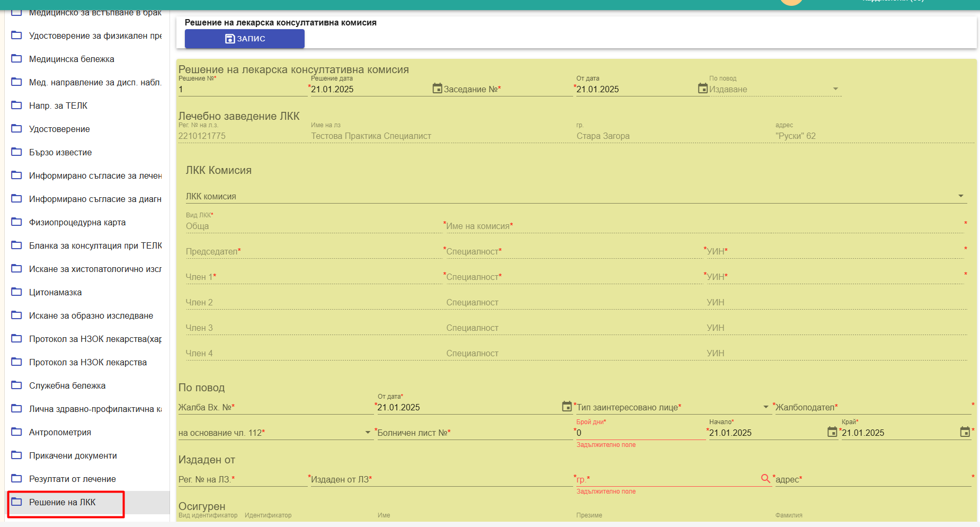Click the Жалба Вх. № field
The image size is (980, 527).
pos(275,407)
